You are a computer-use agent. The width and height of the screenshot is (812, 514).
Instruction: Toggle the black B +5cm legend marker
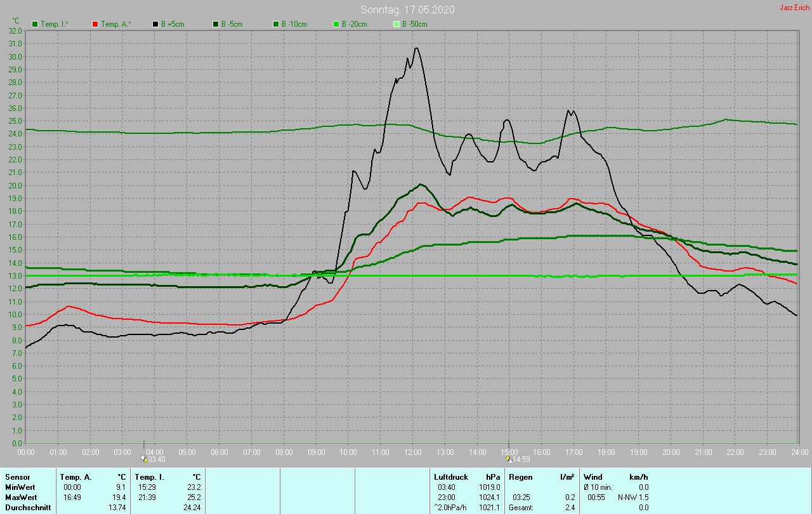(155, 24)
